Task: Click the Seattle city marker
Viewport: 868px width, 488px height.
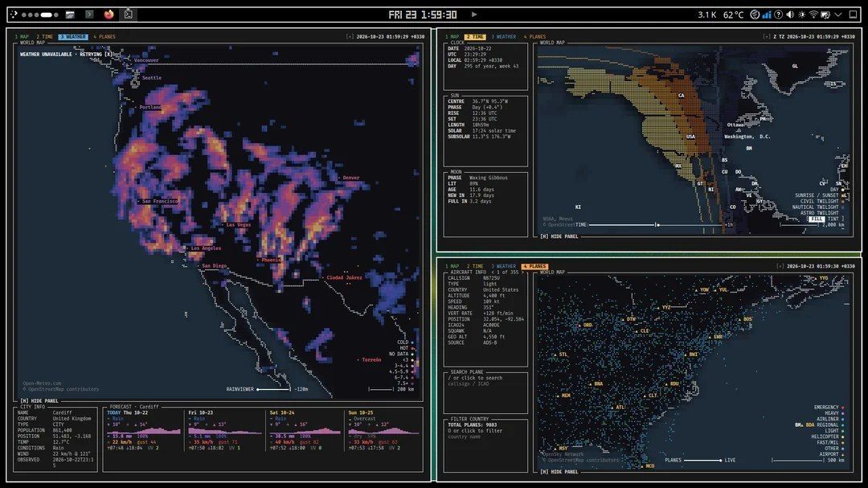Action: pyautogui.click(x=149, y=78)
